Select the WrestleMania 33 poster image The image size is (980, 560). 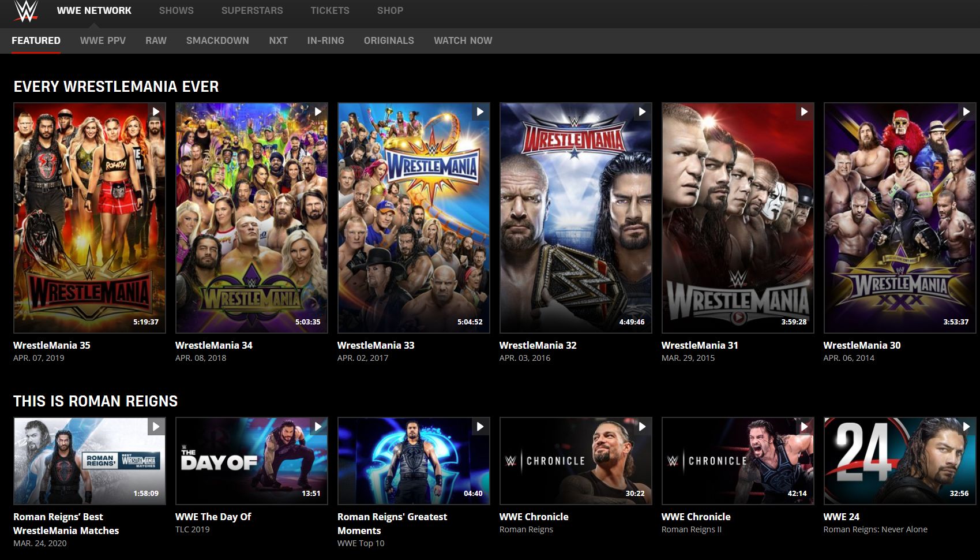click(414, 218)
